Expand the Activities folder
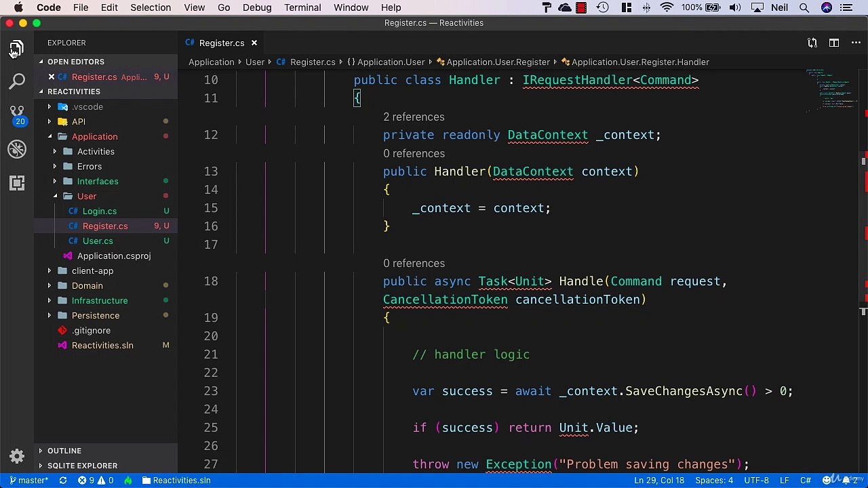Image resolution: width=868 pixels, height=488 pixels. click(x=96, y=151)
